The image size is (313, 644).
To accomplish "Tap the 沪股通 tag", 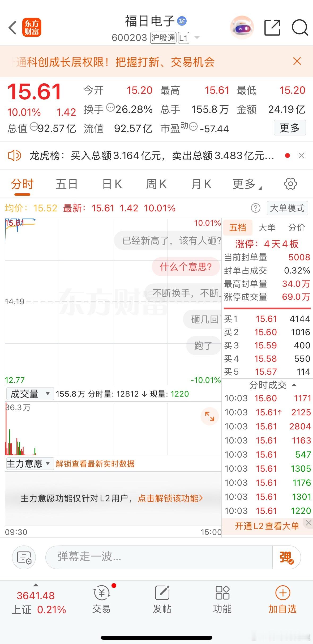I will click(163, 38).
